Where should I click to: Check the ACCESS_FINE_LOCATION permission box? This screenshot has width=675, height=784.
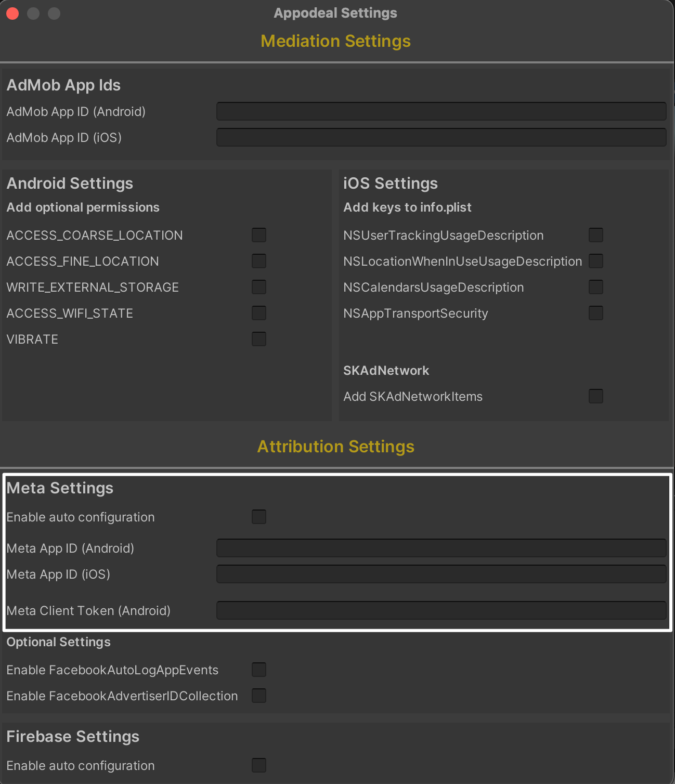tap(259, 261)
